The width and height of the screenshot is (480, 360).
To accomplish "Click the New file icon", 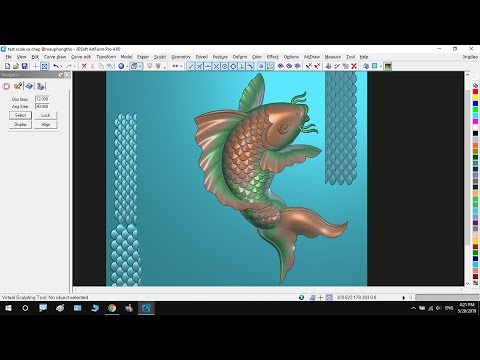I will 8,66.
